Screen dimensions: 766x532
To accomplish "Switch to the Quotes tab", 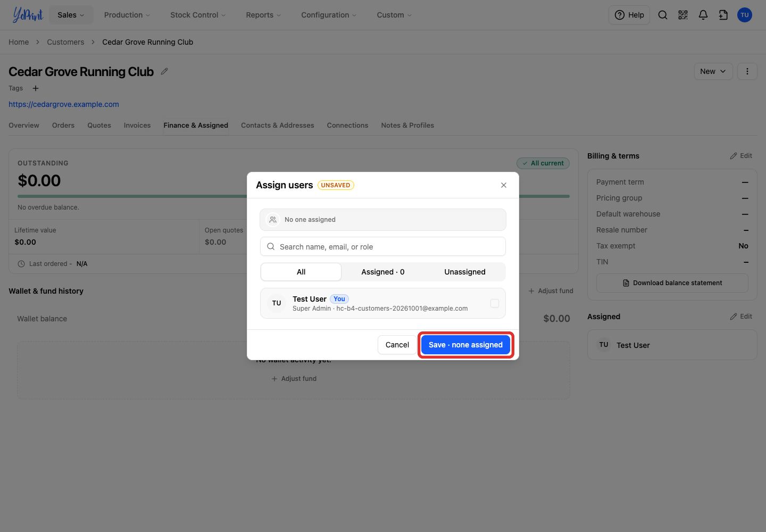I will tap(99, 126).
